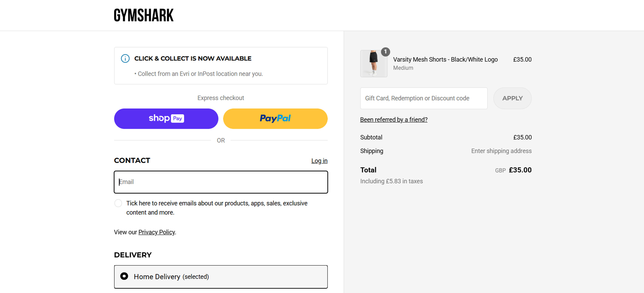
Task: Click the GBP total amount £35.00
Action: click(520, 170)
